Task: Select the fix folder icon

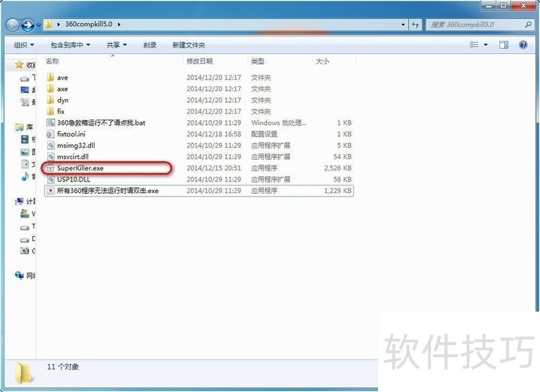Action: tap(50, 111)
